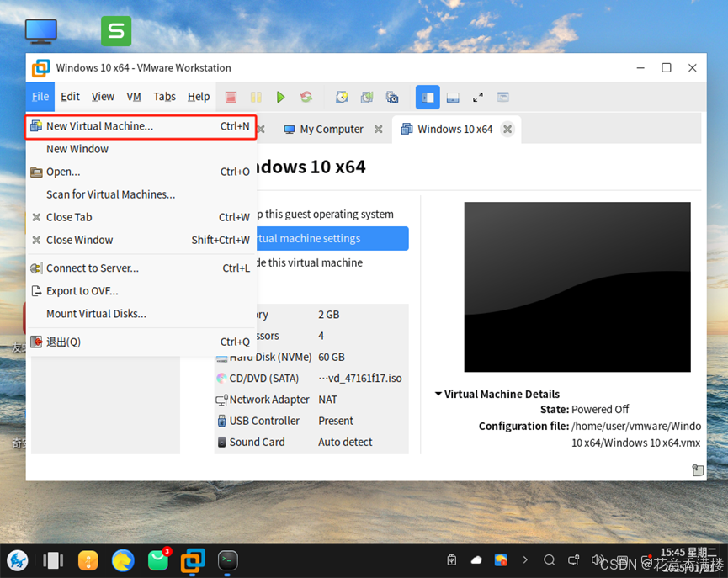The width and height of the screenshot is (728, 578).
Task: Start the VM with the green play icon
Action: click(280, 97)
